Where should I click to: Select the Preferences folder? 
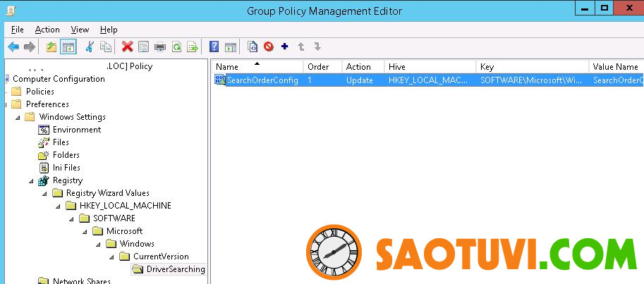47,104
